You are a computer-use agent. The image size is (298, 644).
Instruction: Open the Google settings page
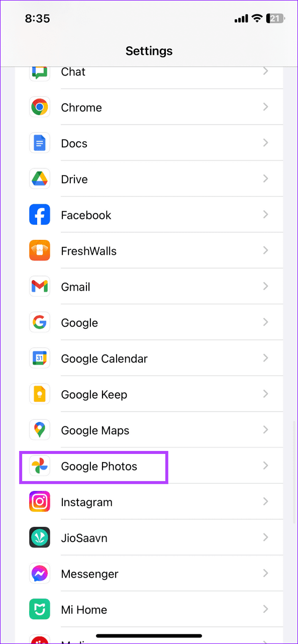pyautogui.click(x=149, y=322)
